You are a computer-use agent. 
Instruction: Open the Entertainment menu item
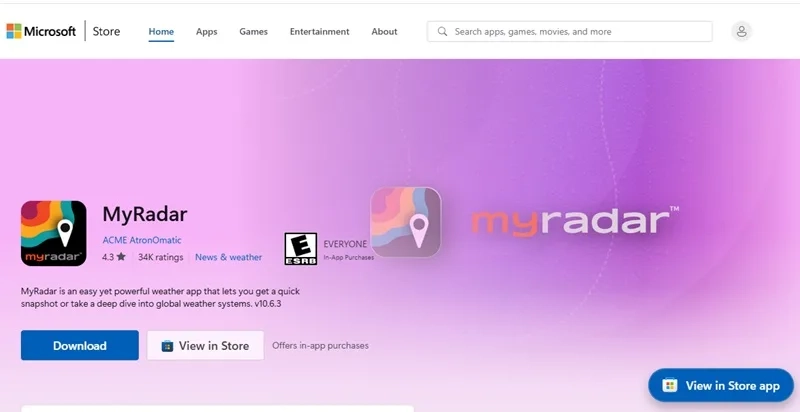point(319,32)
